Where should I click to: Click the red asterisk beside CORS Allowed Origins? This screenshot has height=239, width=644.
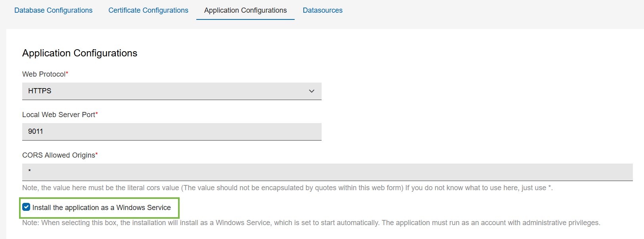point(96,154)
